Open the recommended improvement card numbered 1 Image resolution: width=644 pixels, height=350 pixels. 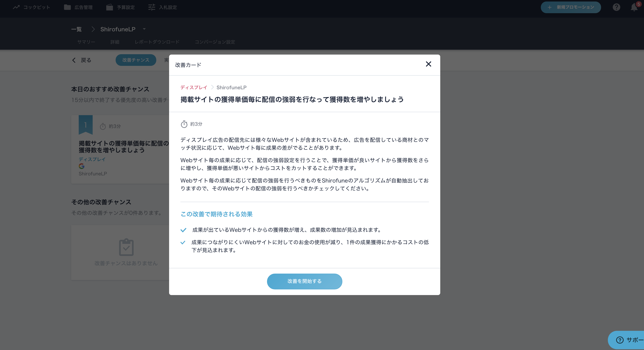tap(120, 149)
